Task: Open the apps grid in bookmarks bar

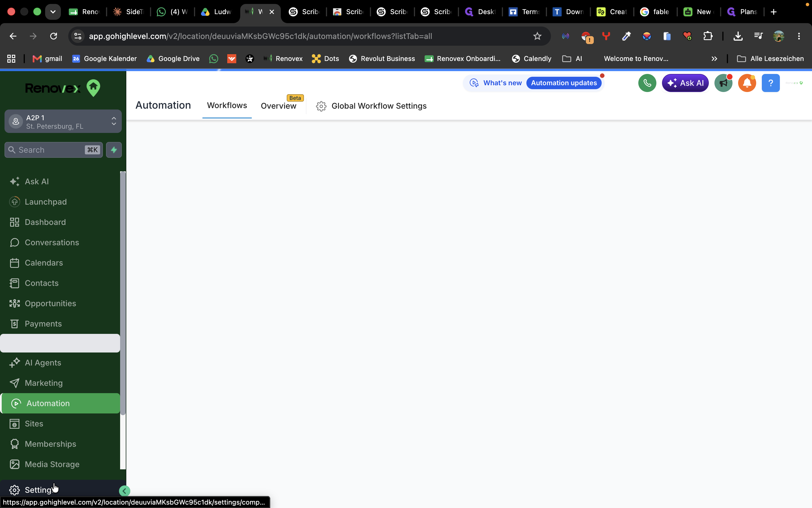Action: coord(11,58)
